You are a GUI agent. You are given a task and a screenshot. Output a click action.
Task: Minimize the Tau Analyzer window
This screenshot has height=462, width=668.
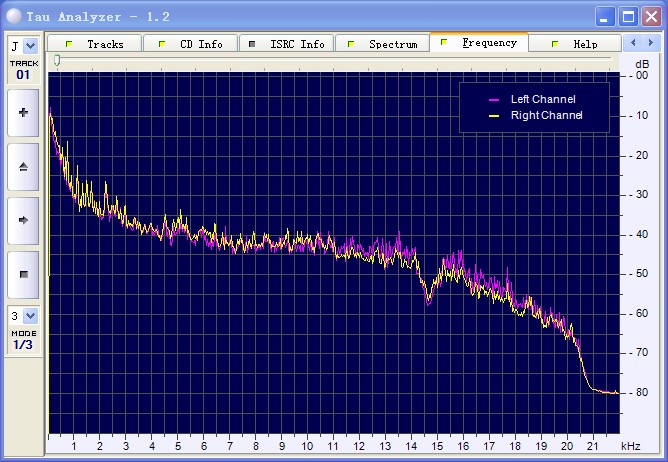[x=605, y=17]
